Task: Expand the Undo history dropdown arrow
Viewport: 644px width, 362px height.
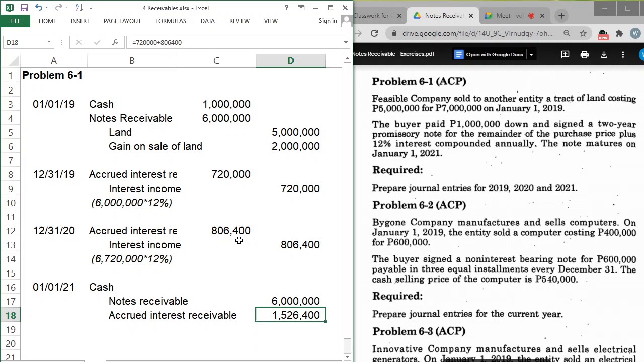Action: point(47,8)
